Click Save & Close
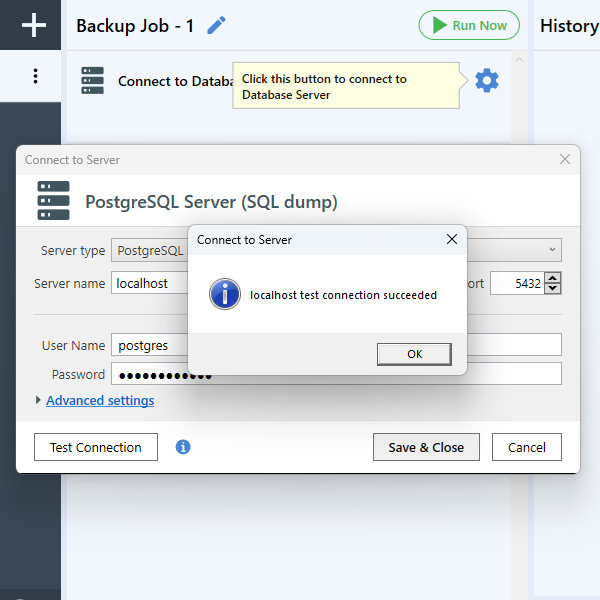This screenshot has height=600, width=600. [426, 447]
